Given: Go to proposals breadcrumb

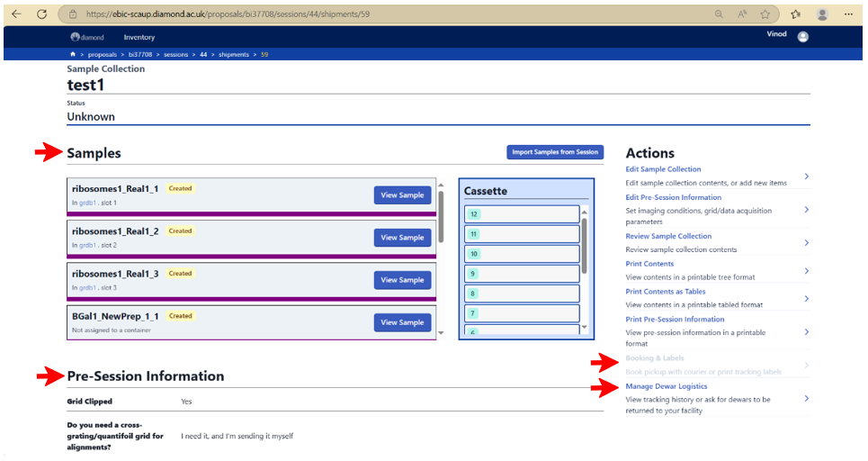Looking at the screenshot, I should pos(103,54).
